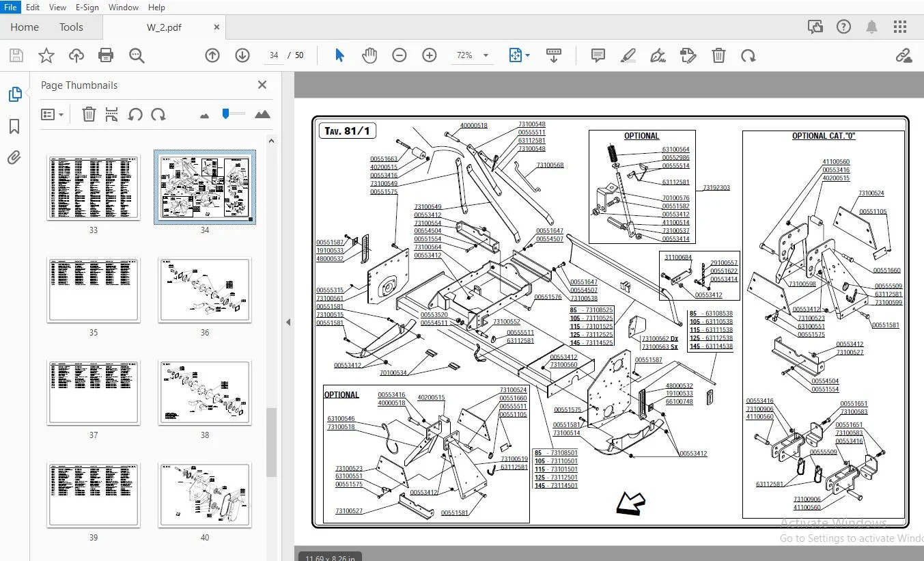The image size is (924, 561).
Task: Open the find text search tool
Action: coord(137,55)
